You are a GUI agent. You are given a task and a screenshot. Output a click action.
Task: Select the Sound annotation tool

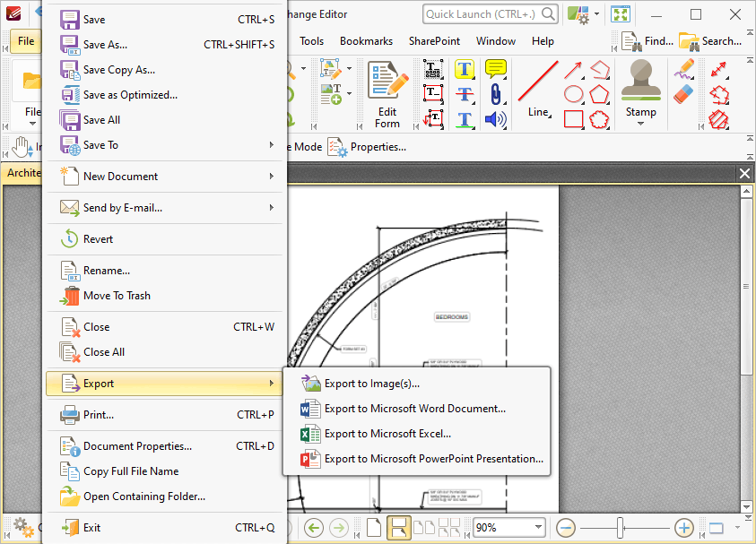click(x=494, y=118)
